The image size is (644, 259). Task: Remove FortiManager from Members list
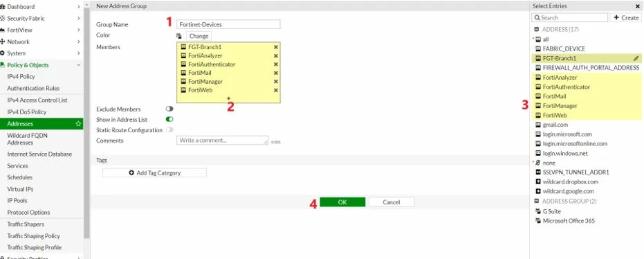pyautogui.click(x=276, y=82)
